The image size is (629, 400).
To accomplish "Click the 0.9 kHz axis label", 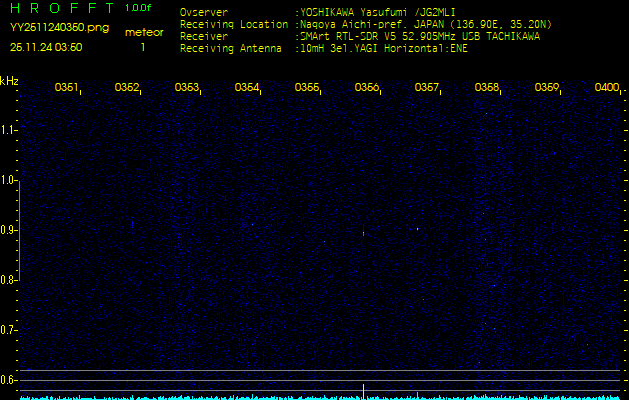I will pos(8,230).
